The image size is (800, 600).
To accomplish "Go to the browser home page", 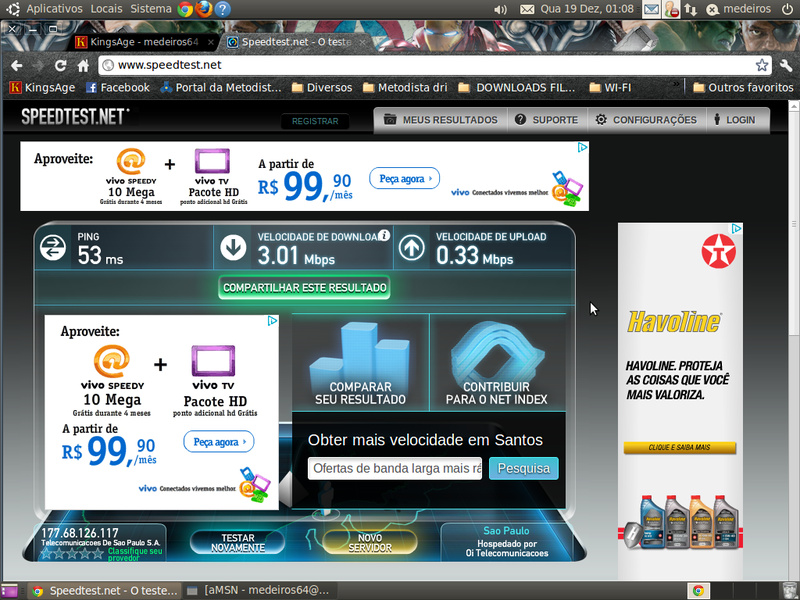I will (x=83, y=65).
